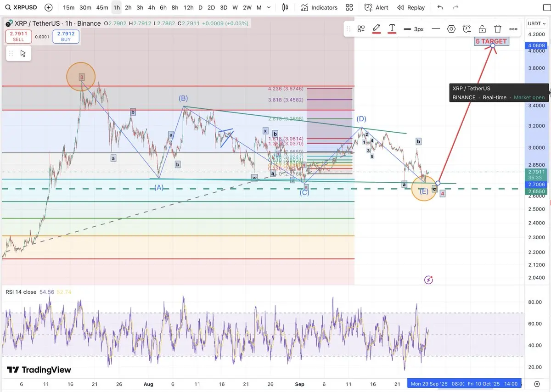Image resolution: width=551 pixels, height=392 pixels.
Task: Switch chart to 8h timeframe
Action: 175,7
